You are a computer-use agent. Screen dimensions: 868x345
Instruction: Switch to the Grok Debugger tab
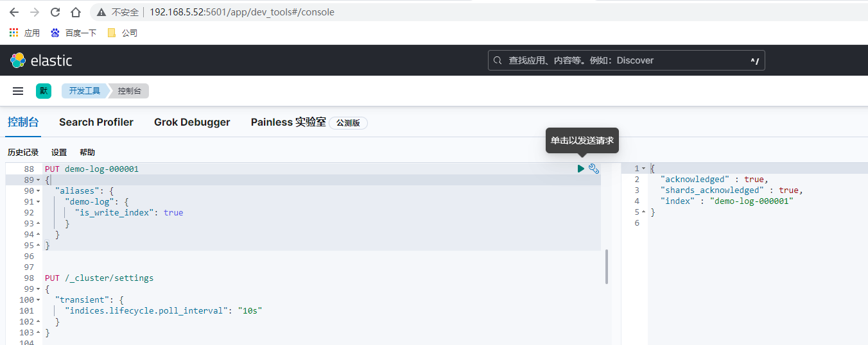point(192,122)
